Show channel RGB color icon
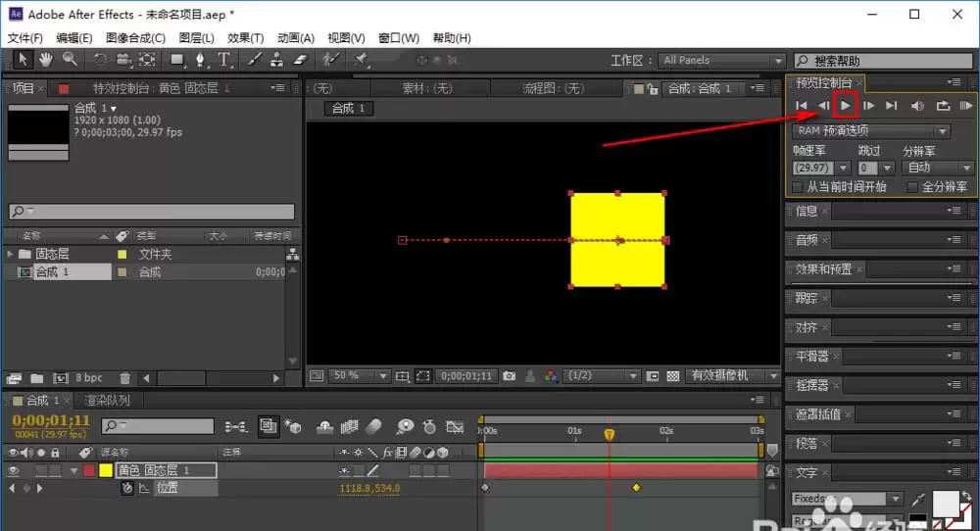Image resolution: width=980 pixels, height=531 pixels. tap(551, 376)
